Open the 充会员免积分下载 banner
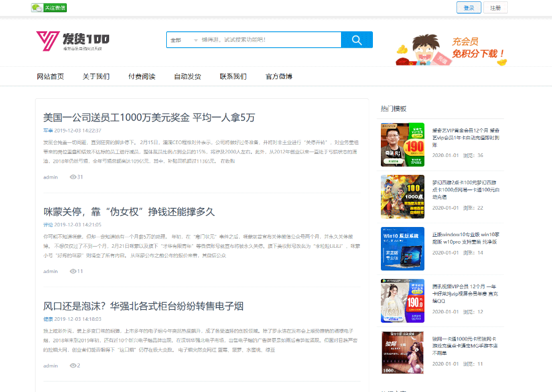The width and height of the screenshot is (552, 392). [x=451, y=50]
